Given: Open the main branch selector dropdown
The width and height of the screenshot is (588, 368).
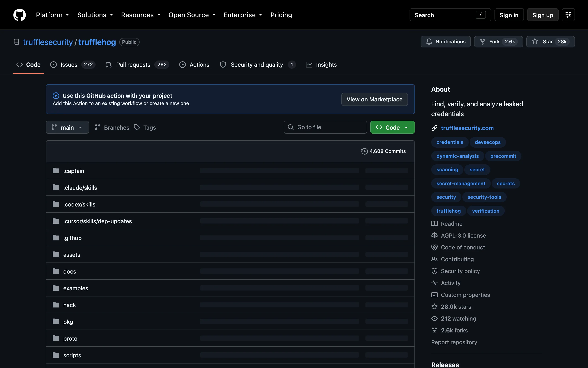Looking at the screenshot, I should click(x=67, y=127).
